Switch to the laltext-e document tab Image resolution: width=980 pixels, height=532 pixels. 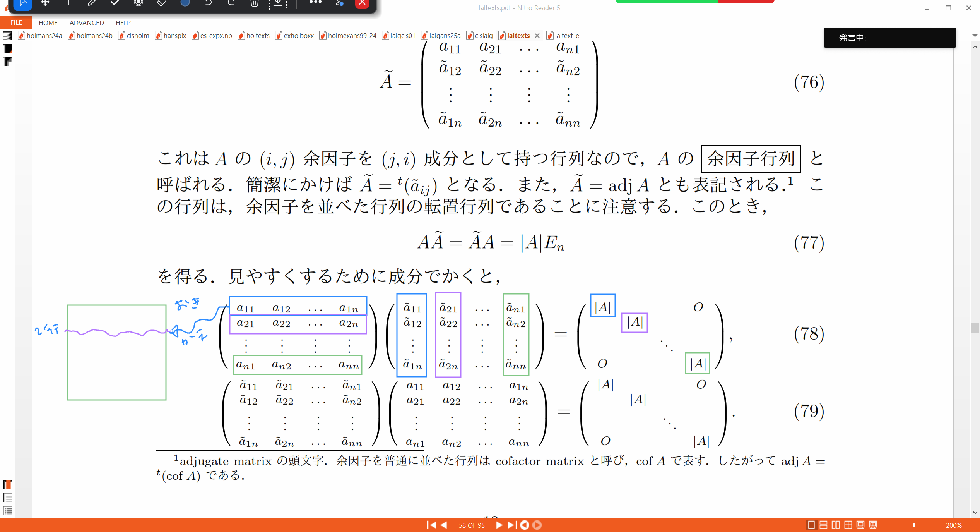pos(563,36)
